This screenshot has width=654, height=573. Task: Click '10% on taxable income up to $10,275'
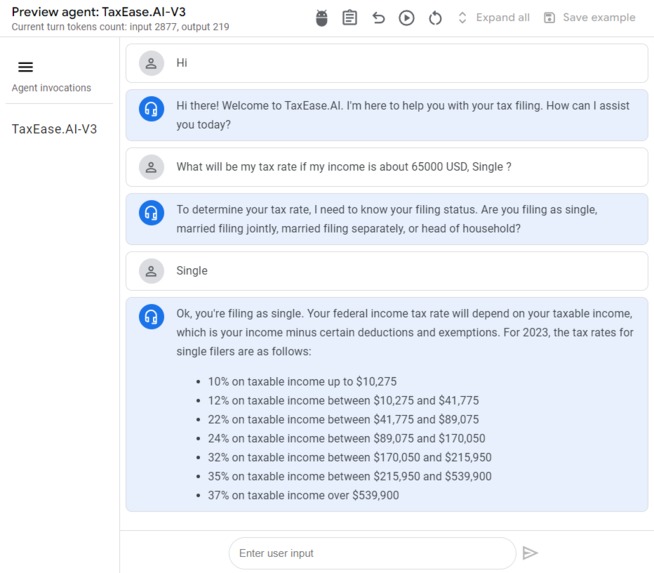[302, 382]
